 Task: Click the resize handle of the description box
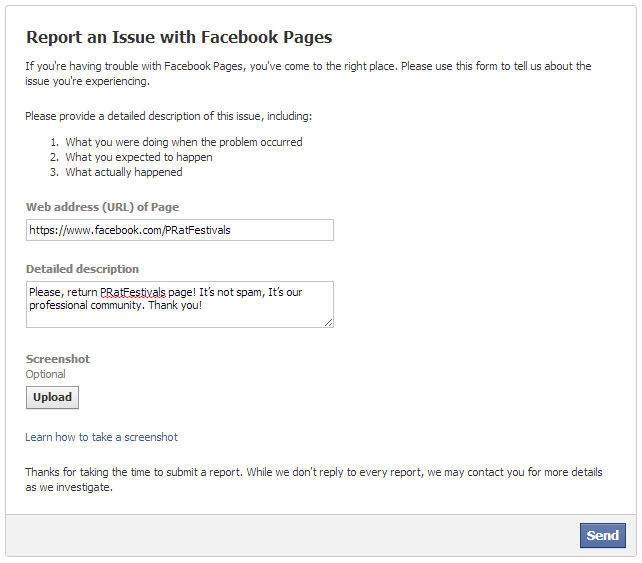pyautogui.click(x=329, y=323)
